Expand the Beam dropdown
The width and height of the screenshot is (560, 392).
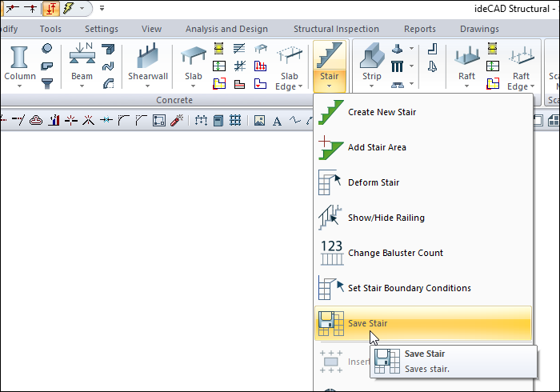pyautogui.click(x=82, y=86)
